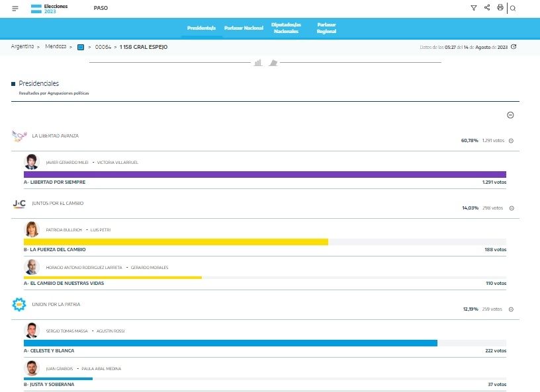Click the share icon
This screenshot has height=392, width=540.
pyautogui.click(x=487, y=8)
